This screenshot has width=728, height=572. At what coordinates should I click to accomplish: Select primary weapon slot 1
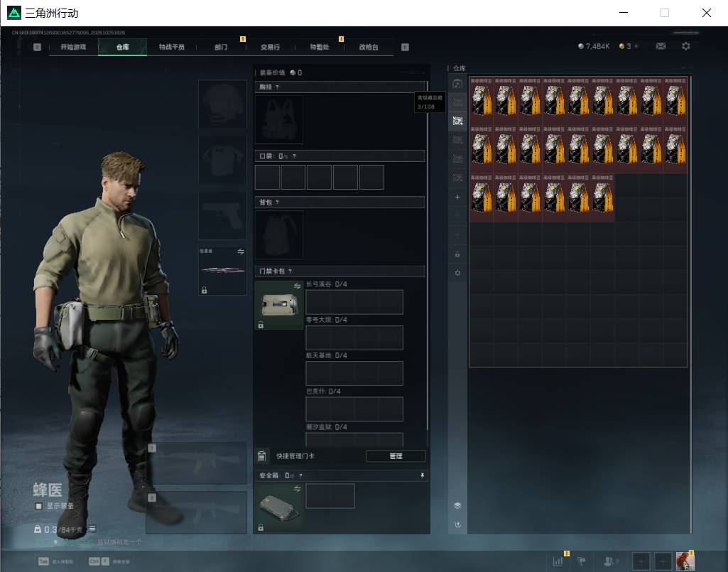click(197, 463)
